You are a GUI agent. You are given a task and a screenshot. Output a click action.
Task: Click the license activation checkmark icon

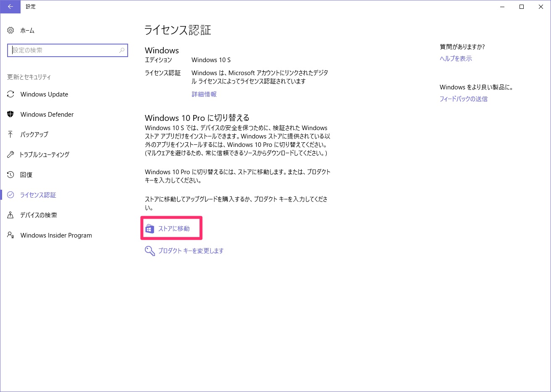[x=10, y=195]
